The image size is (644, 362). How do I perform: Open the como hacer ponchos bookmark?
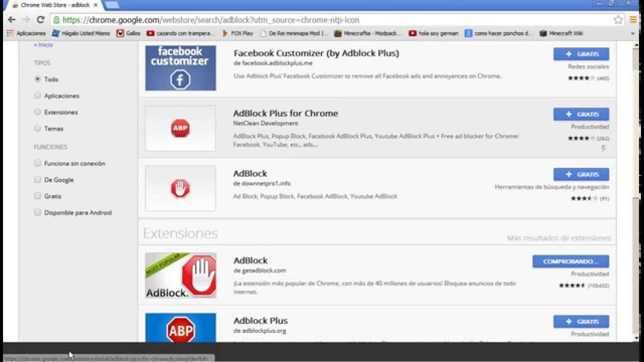point(499,33)
